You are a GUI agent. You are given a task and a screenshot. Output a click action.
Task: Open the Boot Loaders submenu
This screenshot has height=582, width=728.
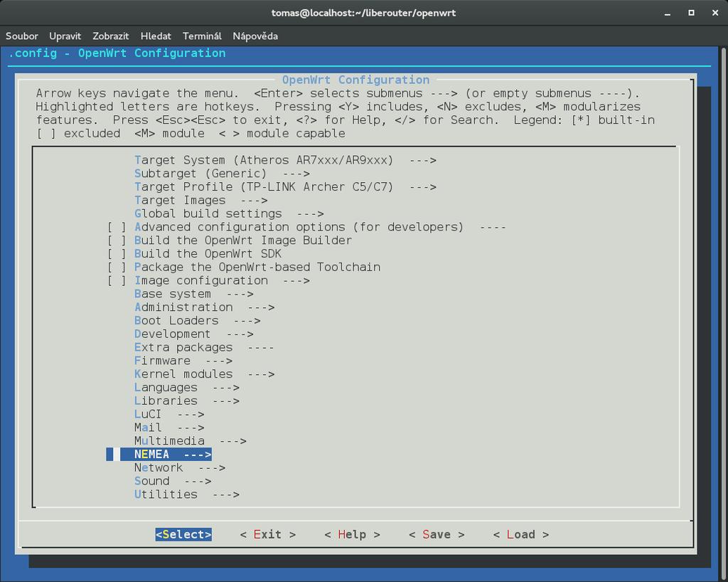[x=198, y=321]
